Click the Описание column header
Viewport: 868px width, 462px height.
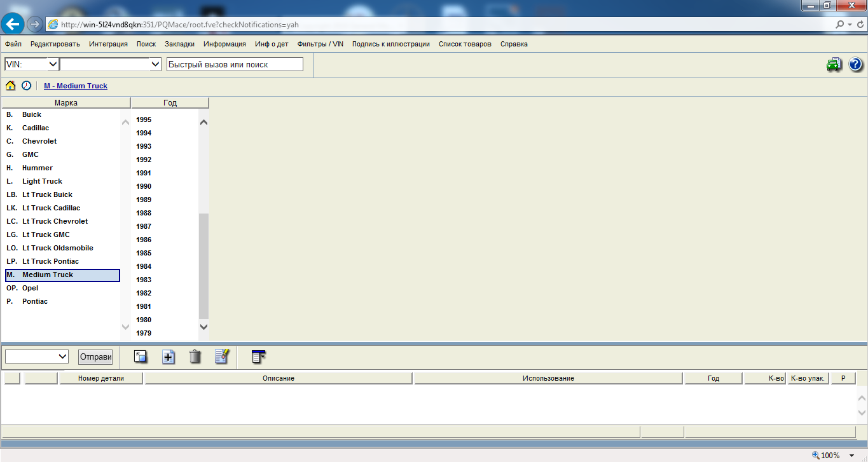click(279, 378)
